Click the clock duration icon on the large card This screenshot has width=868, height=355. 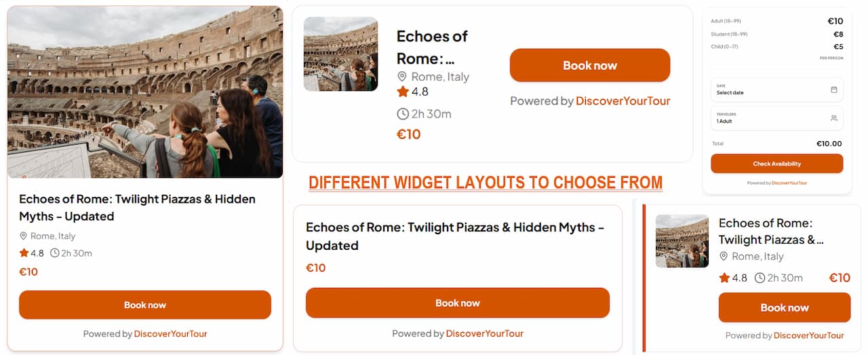coord(54,253)
